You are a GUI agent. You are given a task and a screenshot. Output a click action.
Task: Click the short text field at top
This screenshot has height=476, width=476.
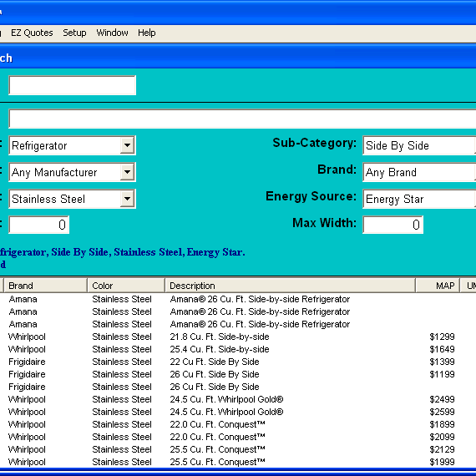tap(73, 85)
